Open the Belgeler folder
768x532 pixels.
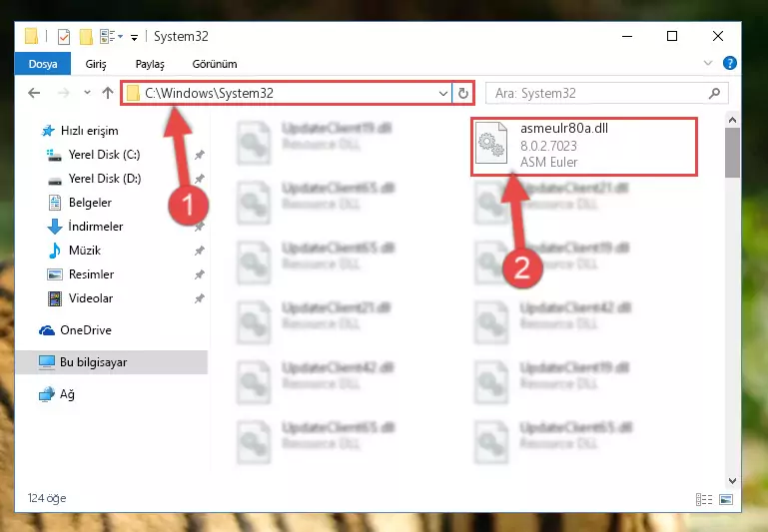coord(90,203)
